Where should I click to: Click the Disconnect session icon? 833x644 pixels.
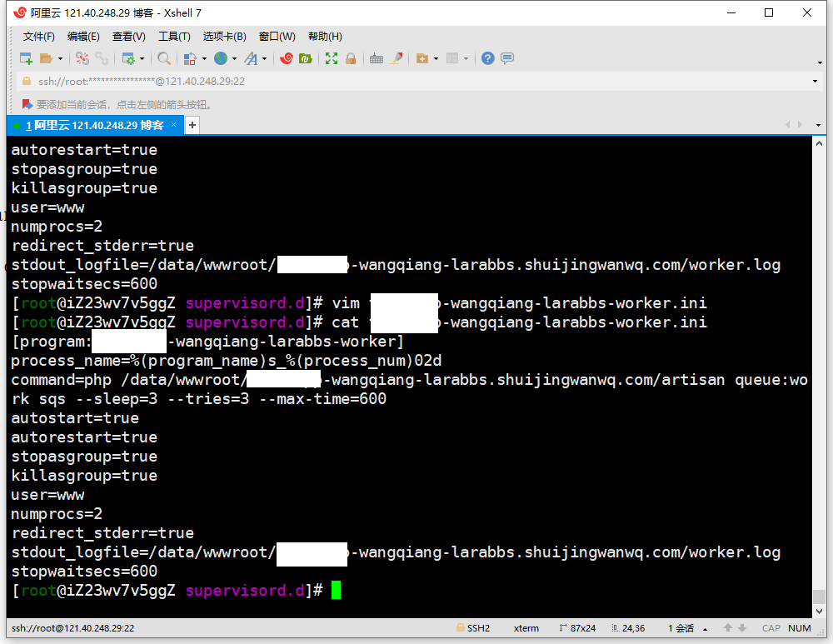click(101, 58)
